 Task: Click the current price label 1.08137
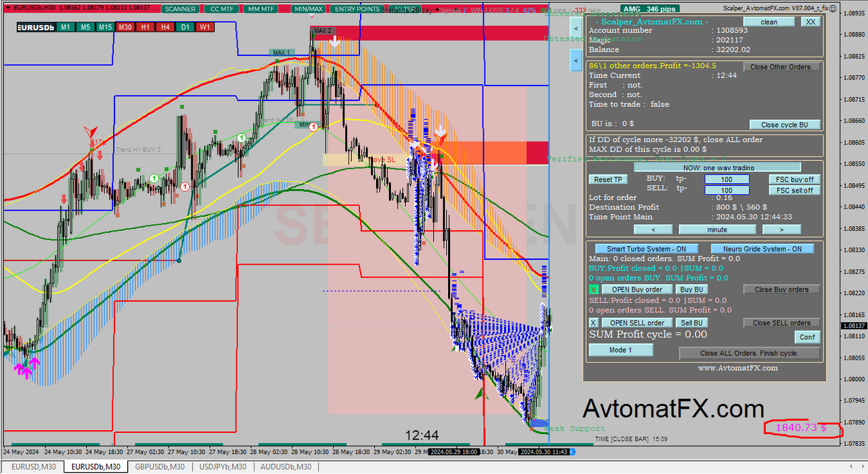click(853, 326)
